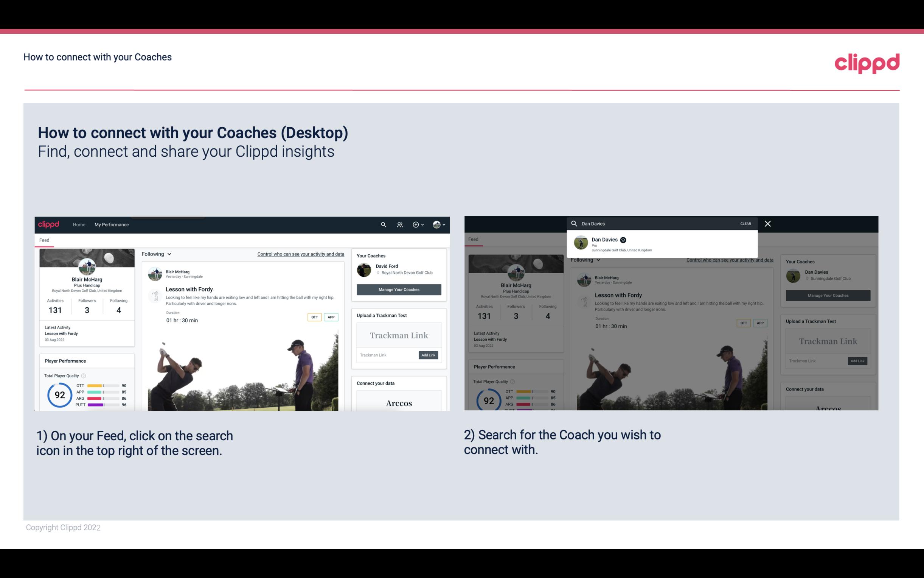Click the Manage Your Coaches button
Viewport: 924px width, 578px height.
(399, 289)
